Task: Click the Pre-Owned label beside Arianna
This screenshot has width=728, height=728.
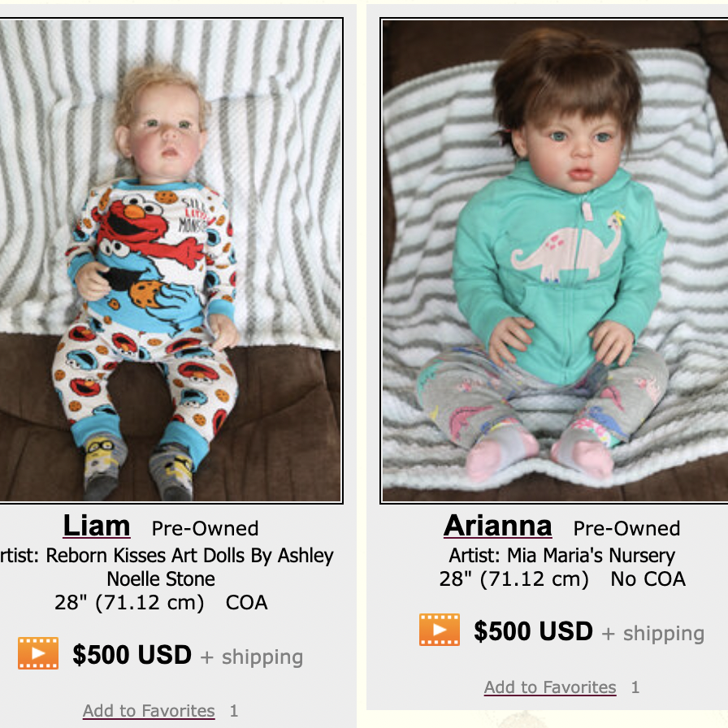Action: [x=626, y=528]
